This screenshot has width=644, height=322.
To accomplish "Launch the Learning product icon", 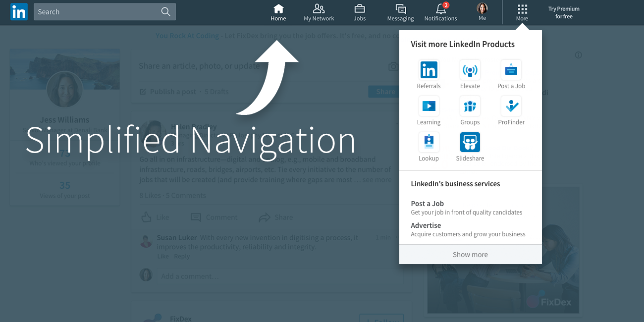I will click(429, 106).
